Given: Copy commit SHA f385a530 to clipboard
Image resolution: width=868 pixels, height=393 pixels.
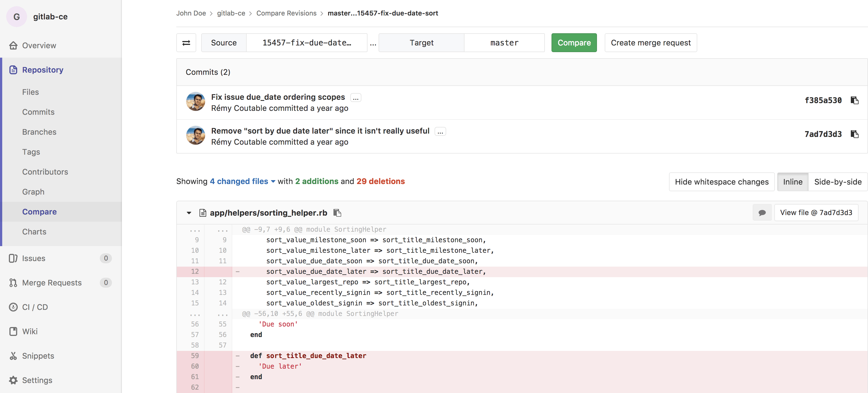Looking at the screenshot, I should (854, 100).
